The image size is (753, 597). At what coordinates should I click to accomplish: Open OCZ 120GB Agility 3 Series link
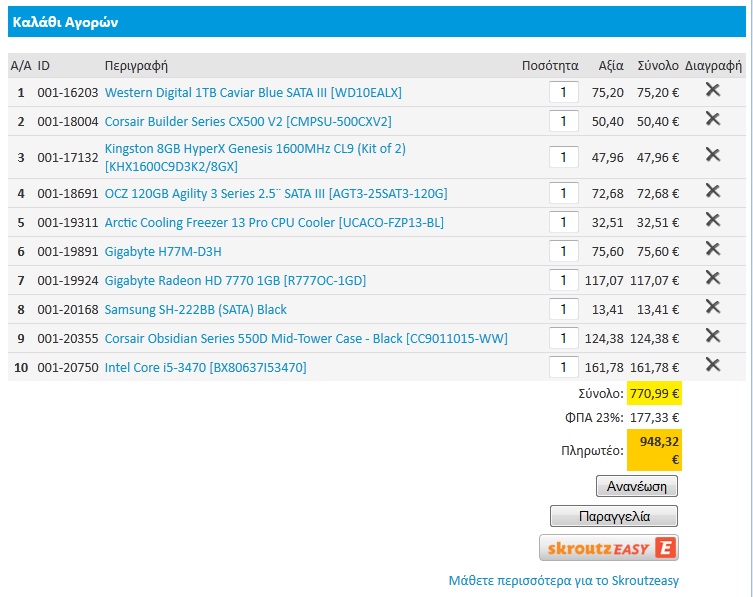[276, 194]
